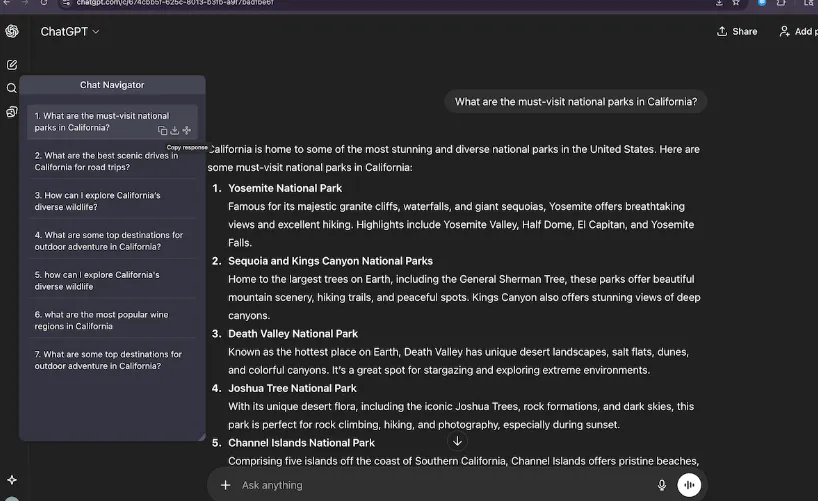This screenshot has width=818, height=501.
Task: Open navigator item 4 about outdoor adventure
Action: (x=109, y=241)
